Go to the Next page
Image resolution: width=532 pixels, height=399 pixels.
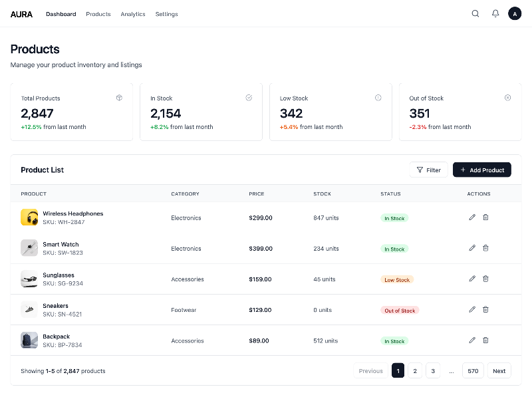499,371
